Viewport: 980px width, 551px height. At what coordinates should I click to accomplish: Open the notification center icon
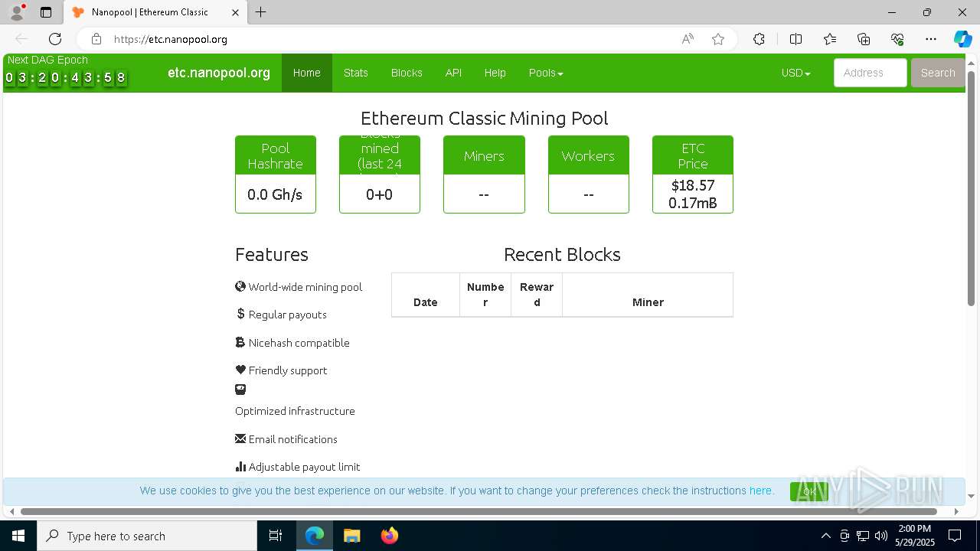[955, 536]
